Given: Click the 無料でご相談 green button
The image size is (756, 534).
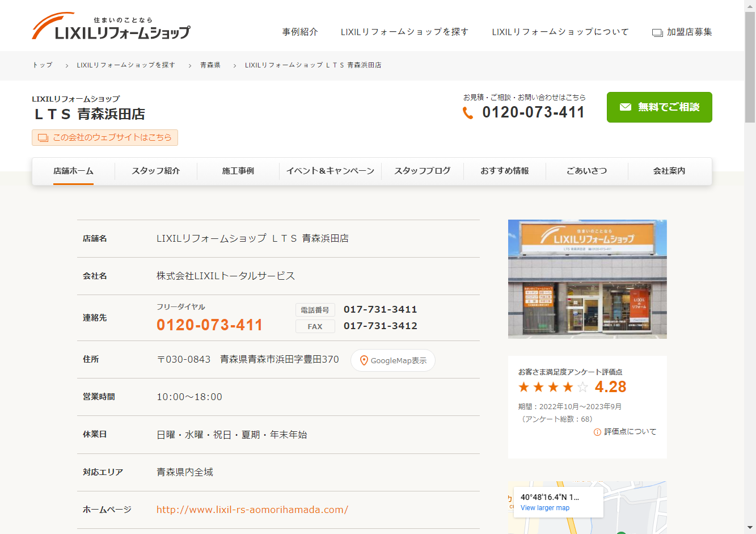Looking at the screenshot, I should coord(659,107).
